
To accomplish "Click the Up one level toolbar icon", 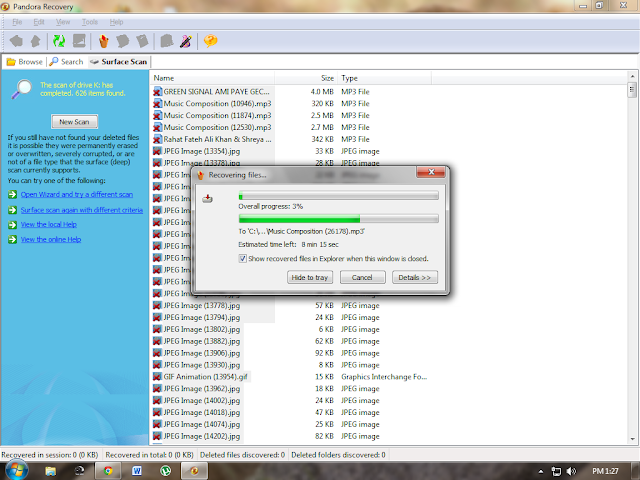I will click(36, 41).
